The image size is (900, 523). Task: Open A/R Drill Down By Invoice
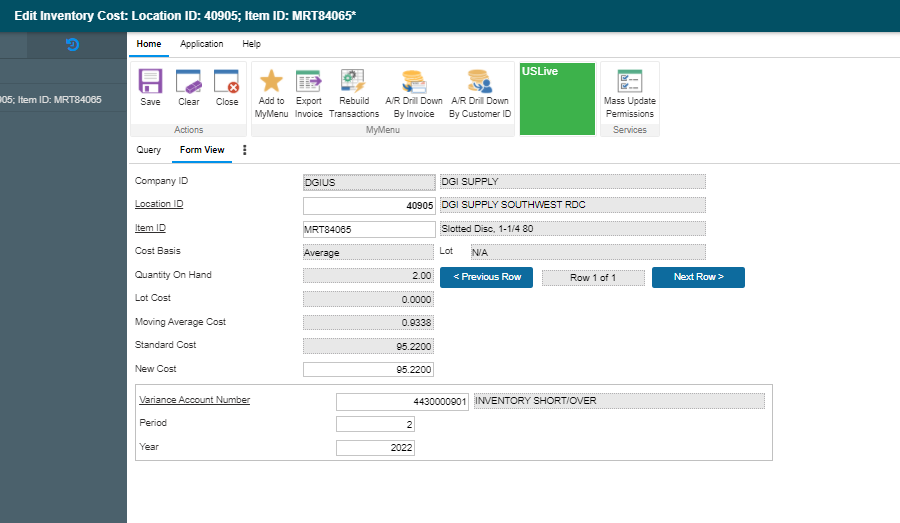[x=414, y=82]
